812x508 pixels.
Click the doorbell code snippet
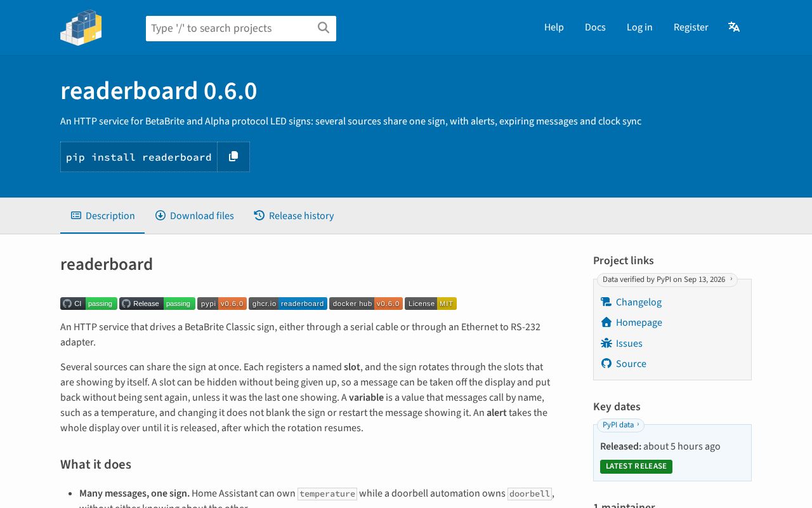530,493
